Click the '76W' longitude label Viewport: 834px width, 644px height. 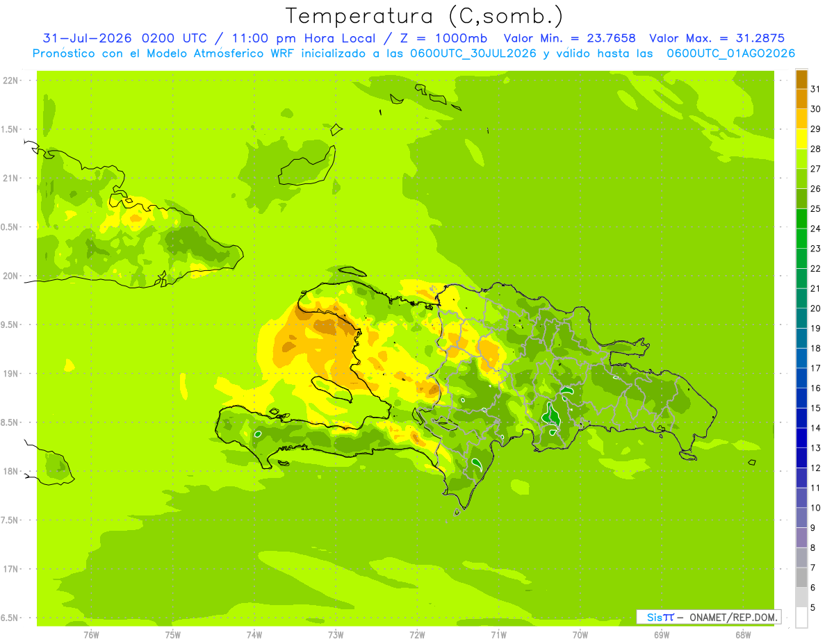(91, 635)
